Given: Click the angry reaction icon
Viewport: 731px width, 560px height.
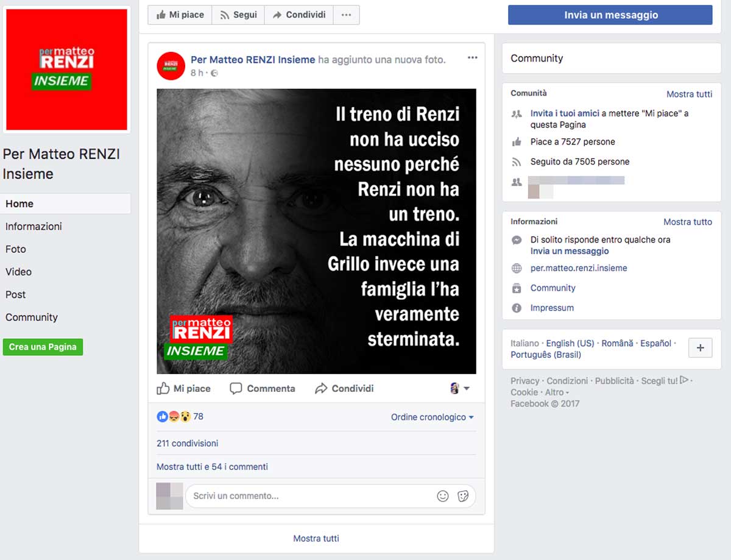Looking at the screenshot, I should pyautogui.click(x=174, y=417).
